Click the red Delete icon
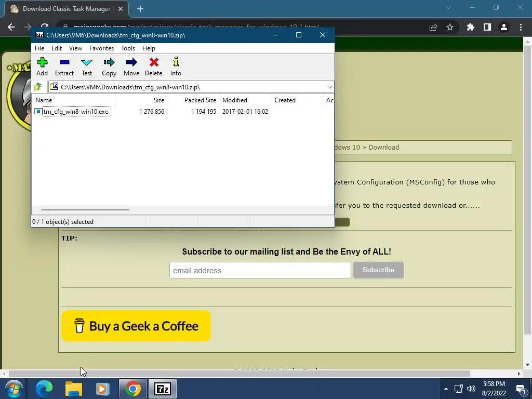 click(154, 66)
